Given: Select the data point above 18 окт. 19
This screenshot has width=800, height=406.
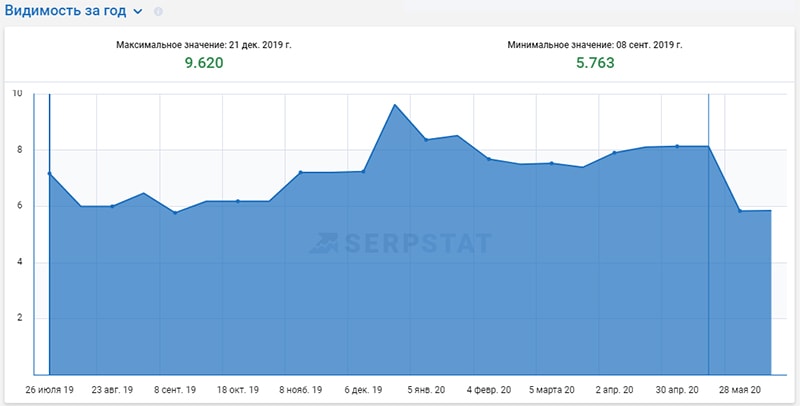Looking at the screenshot, I should [x=237, y=201].
